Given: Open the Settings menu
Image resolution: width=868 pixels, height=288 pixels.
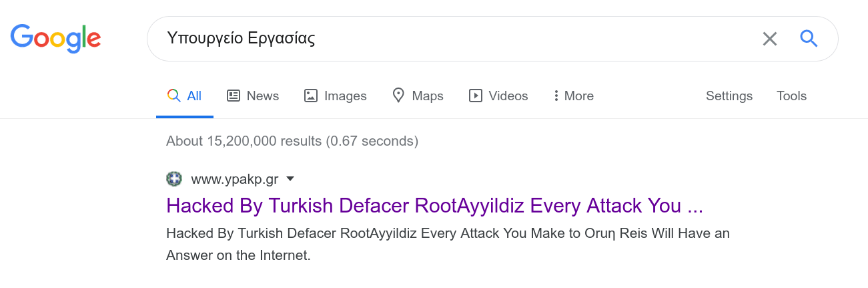Looking at the screenshot, I should point(729,96).
